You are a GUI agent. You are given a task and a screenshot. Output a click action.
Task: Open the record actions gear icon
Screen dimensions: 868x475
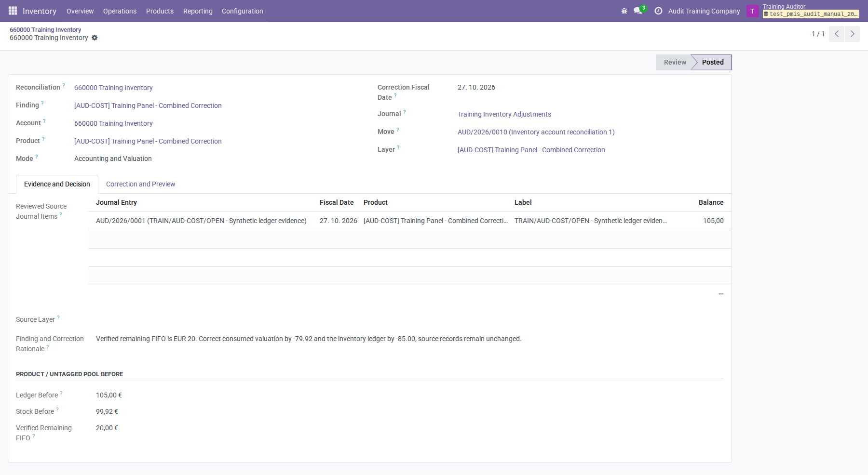click(x=95, y=38)
